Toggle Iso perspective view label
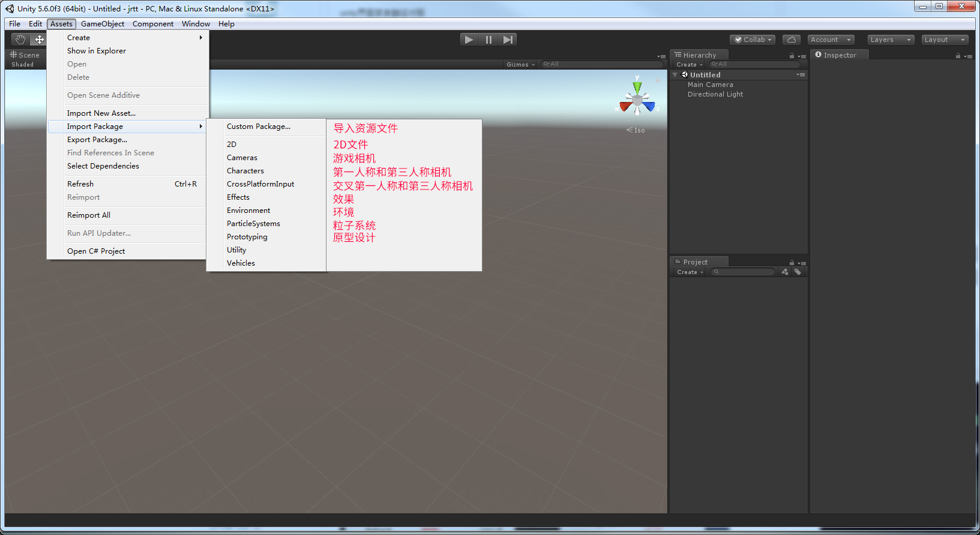Image resolution: width=980 pixels, height=535 pixels. (636, 130)
